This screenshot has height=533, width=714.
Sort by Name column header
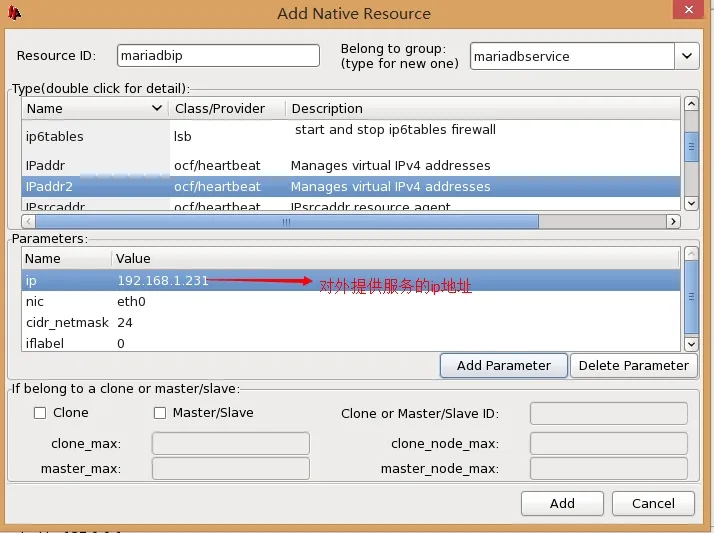point(94,108)
